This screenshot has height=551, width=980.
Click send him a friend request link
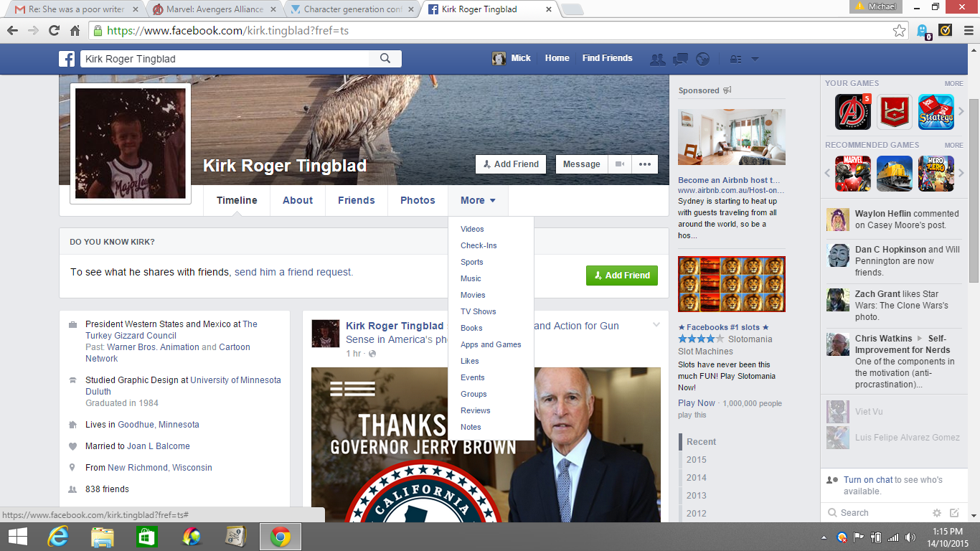click(293, 272)
